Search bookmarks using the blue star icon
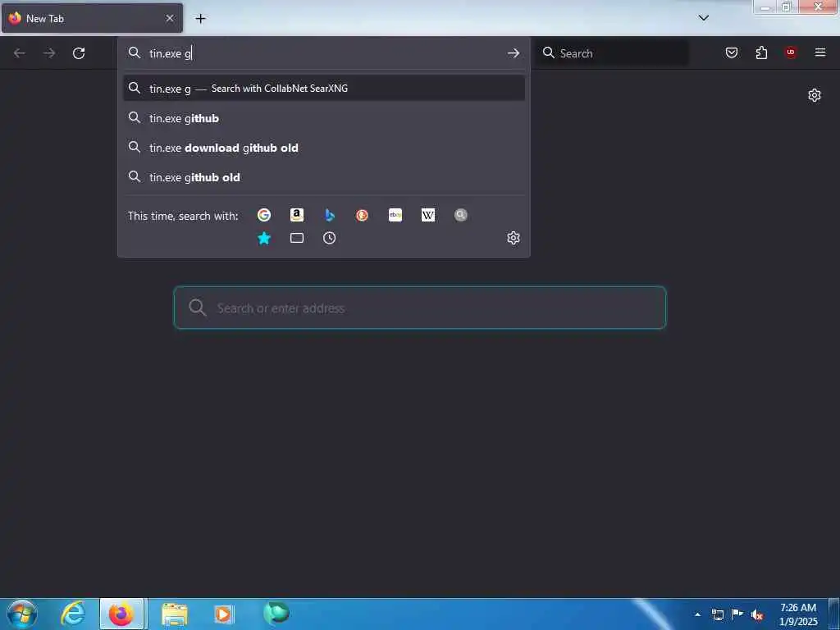Image resolution: width=840 pixels, height=630 pixels. (x=263, y=238)
